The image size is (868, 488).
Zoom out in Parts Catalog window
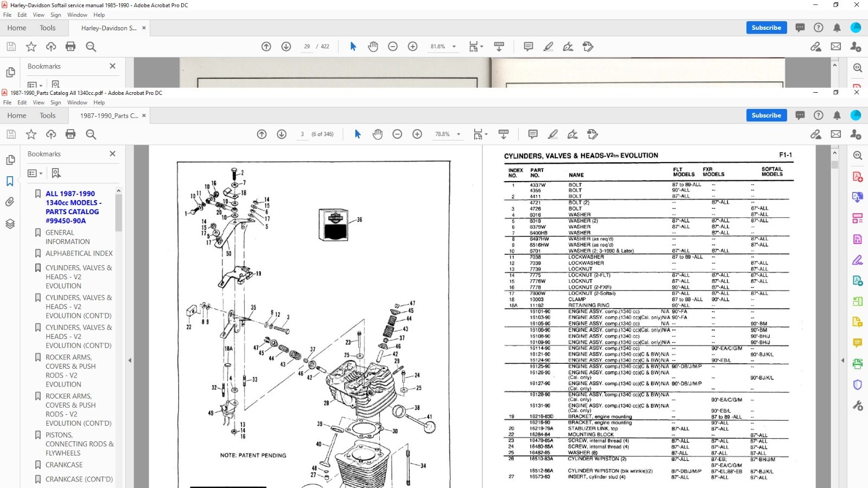(x=397, y=134)
